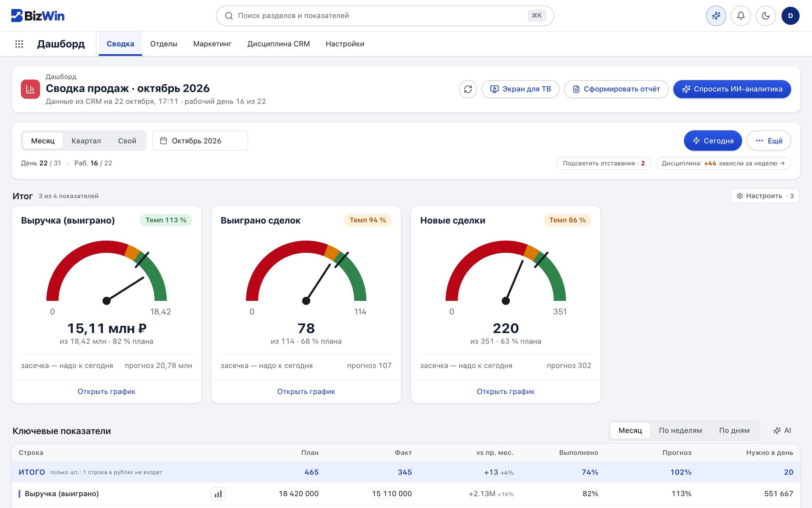The height and width of the screenshot is (508, 812).
Task: Open the Дисциплина CRM tab
Action: (278, 44)
